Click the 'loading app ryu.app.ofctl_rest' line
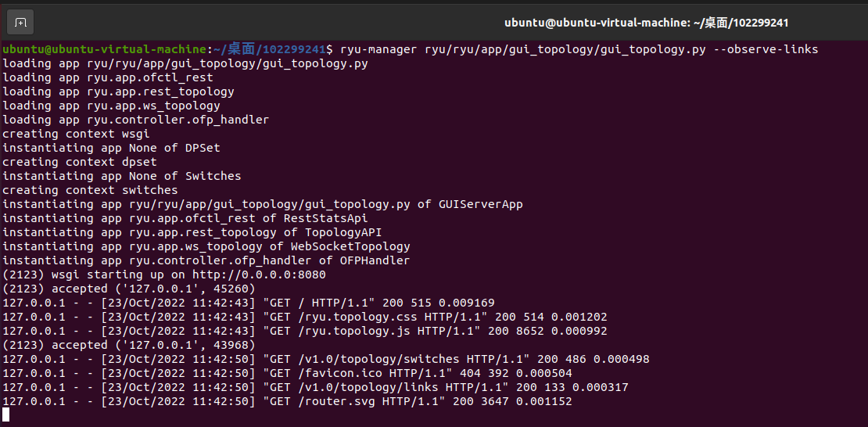 tap(108, 77)
